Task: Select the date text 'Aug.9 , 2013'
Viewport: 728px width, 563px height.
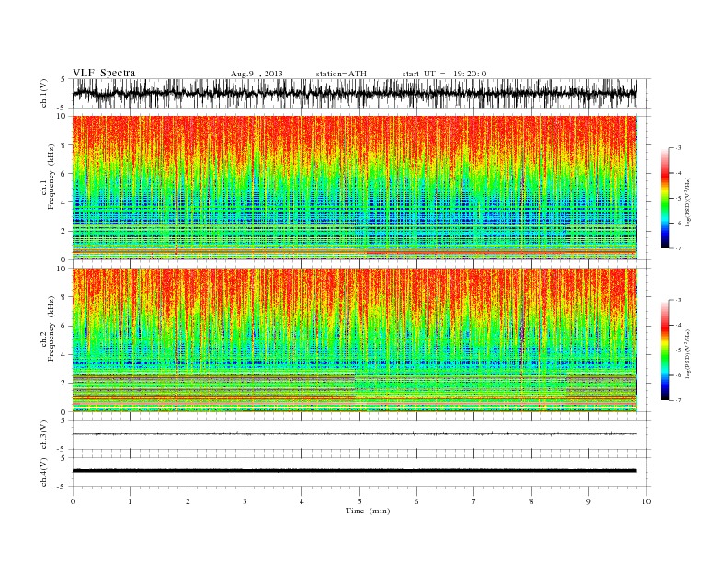Action: coord(256,74)
